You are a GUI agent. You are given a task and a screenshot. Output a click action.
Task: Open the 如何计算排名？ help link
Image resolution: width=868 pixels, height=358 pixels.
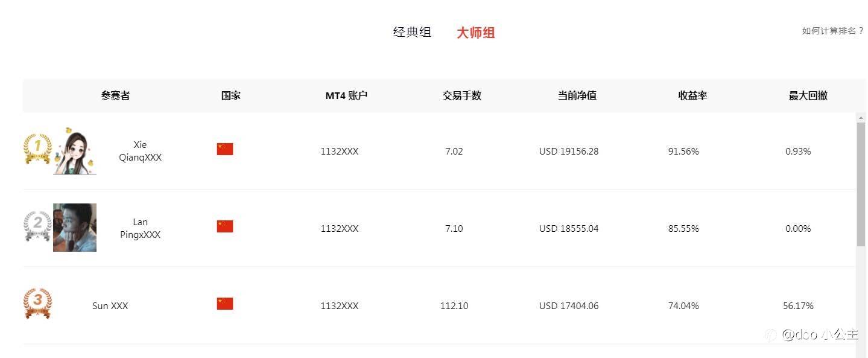click(832, 31)
